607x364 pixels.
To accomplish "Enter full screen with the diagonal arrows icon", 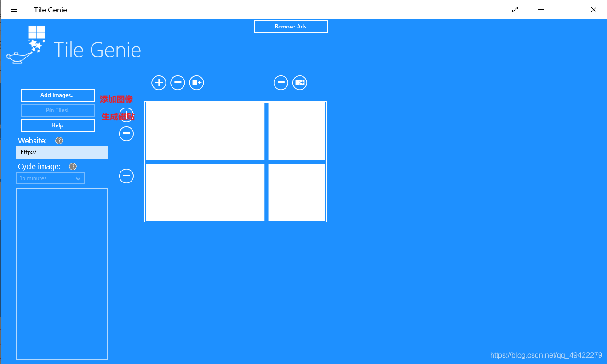I will click(515, 10).
